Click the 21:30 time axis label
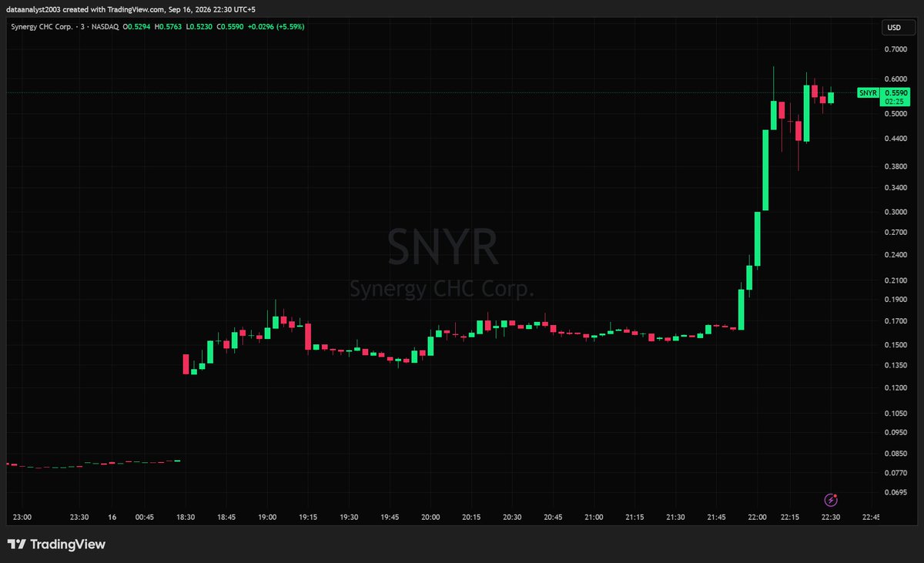Image resolution: width=924 pixels, height=563 pixels. pyautogui.click(x=675, y=517)
